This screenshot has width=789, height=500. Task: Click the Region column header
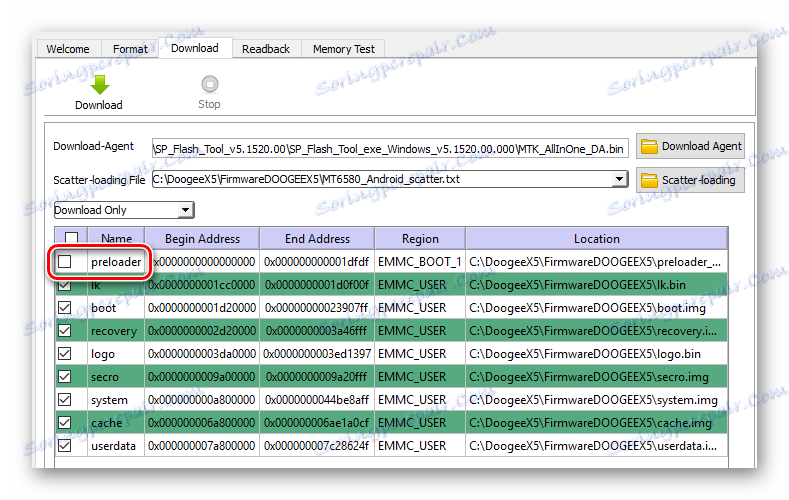[420, 238]
